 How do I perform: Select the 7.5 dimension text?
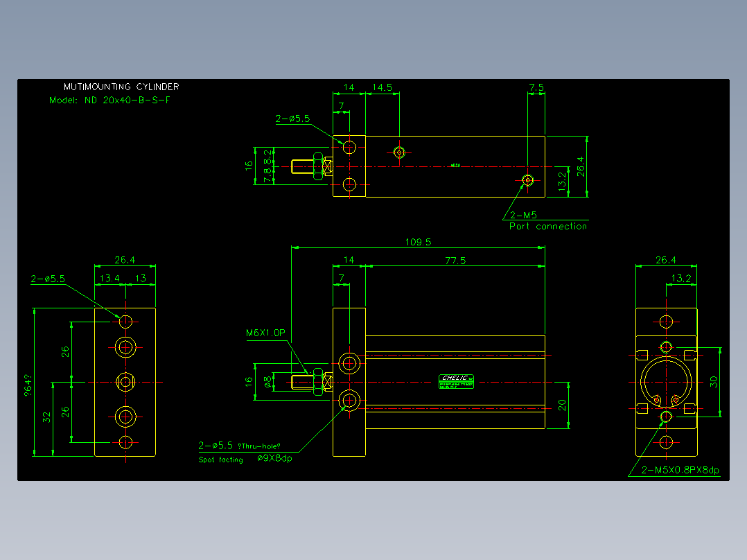coord(536,87)
